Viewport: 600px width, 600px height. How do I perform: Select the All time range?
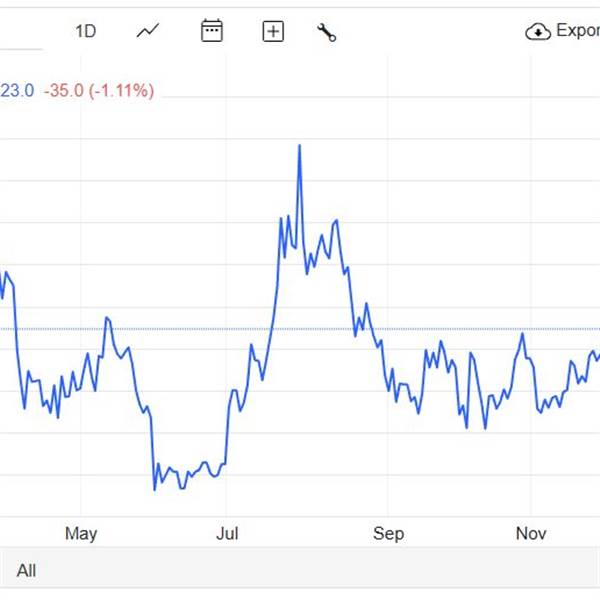point(26,570)
